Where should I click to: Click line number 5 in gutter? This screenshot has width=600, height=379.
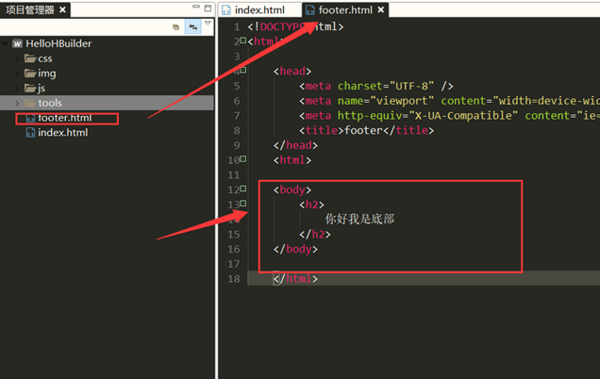click(237, 86)
